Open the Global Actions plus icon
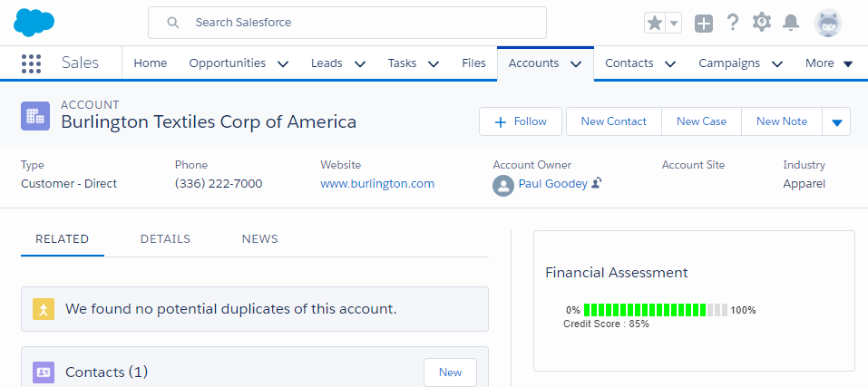Image resolution: width=868 pixels, height=387 pixels. click(704, 24)
